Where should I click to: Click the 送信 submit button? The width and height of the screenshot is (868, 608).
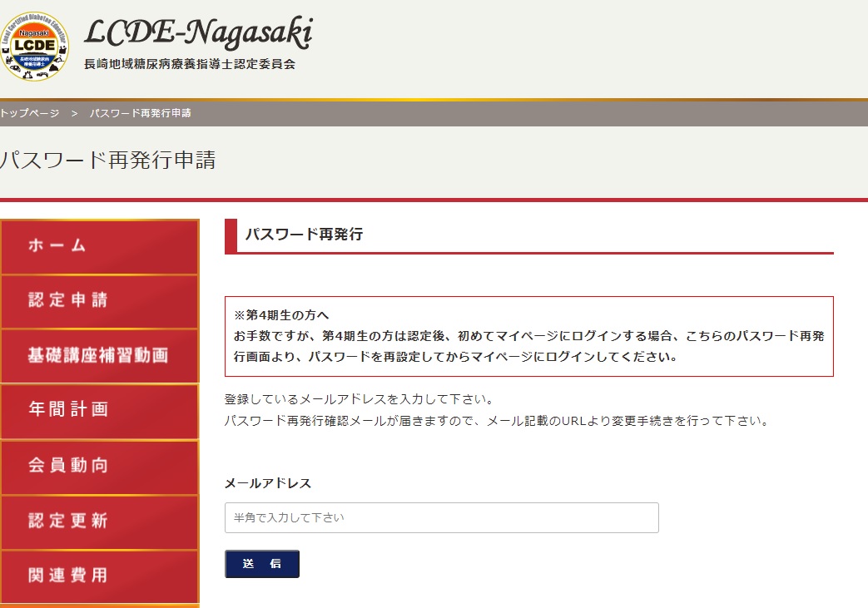[x=262, y=564]
